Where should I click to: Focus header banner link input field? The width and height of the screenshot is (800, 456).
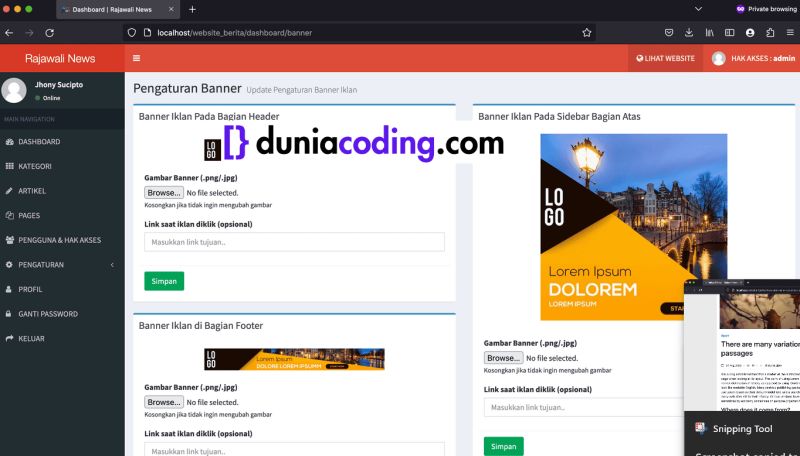(x=294, y=242)
